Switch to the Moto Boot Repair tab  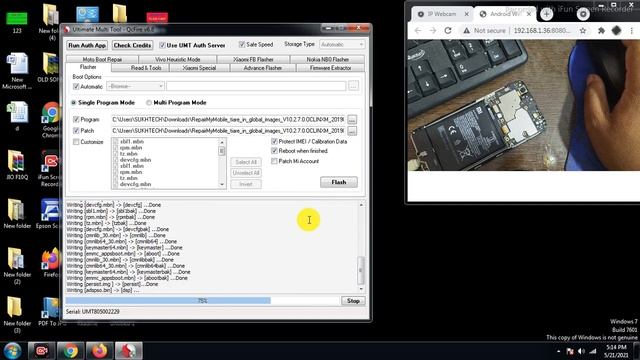click(x=102, y=59)
